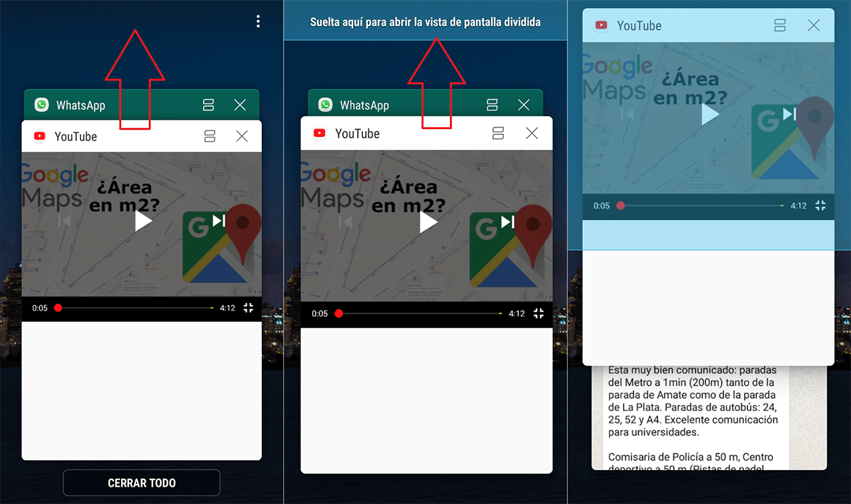This screenshot has height=504, width=851.
Task: Close YouTube card in right screenshot
Action: (814, 25)
